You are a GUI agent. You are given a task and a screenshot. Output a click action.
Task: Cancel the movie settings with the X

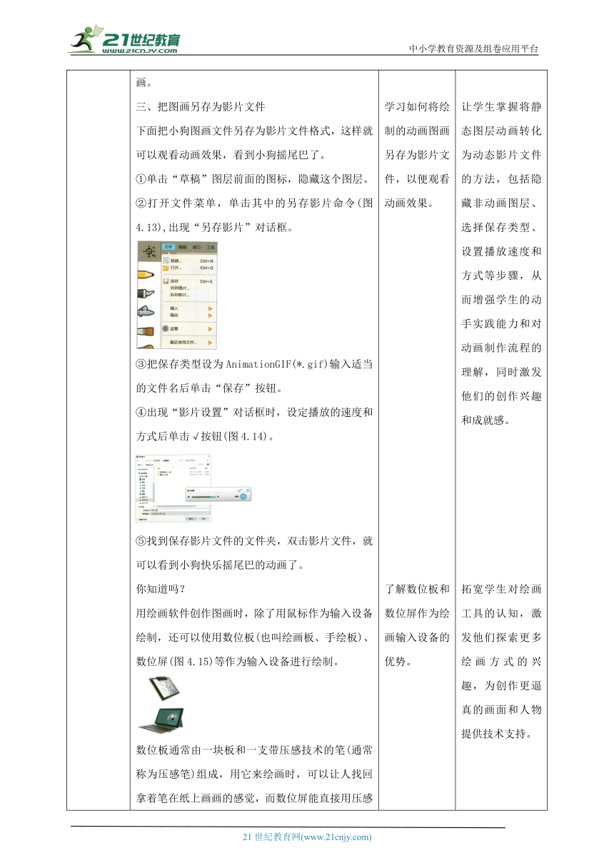[x=247, y=490]
